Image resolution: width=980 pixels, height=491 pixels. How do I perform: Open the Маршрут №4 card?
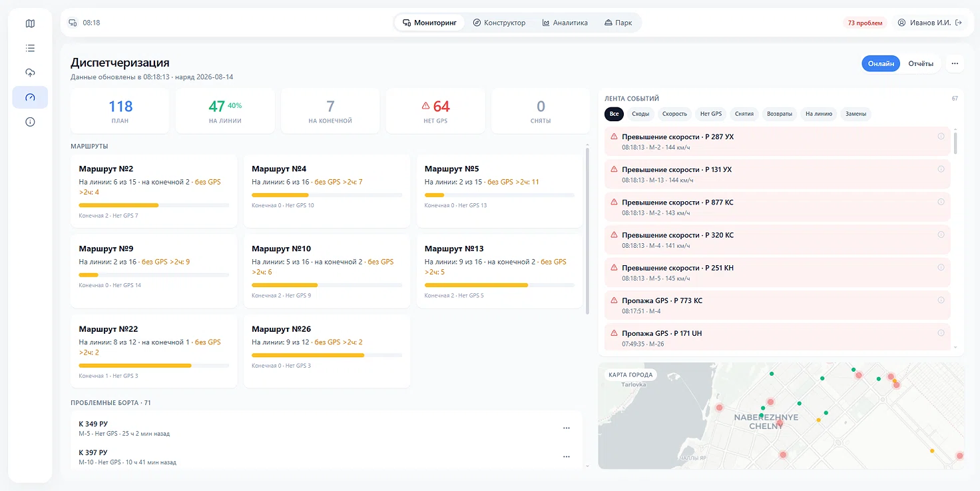click(327, 191)
